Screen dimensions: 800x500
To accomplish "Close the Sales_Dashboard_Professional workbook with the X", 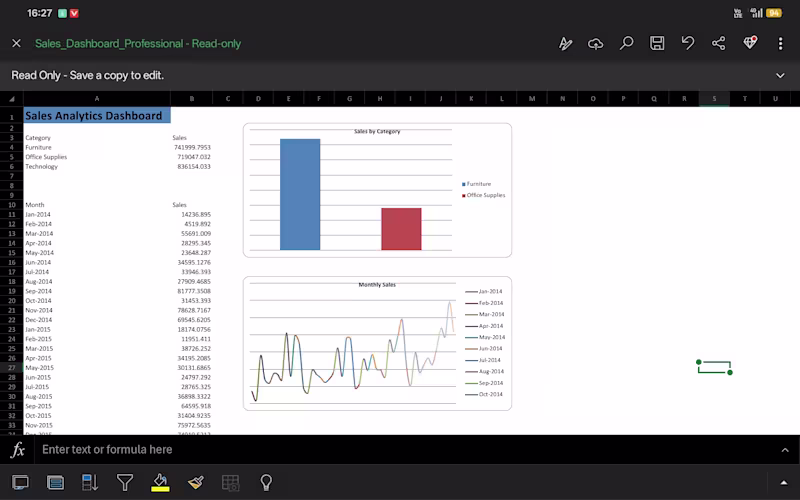I will [16, 43].
